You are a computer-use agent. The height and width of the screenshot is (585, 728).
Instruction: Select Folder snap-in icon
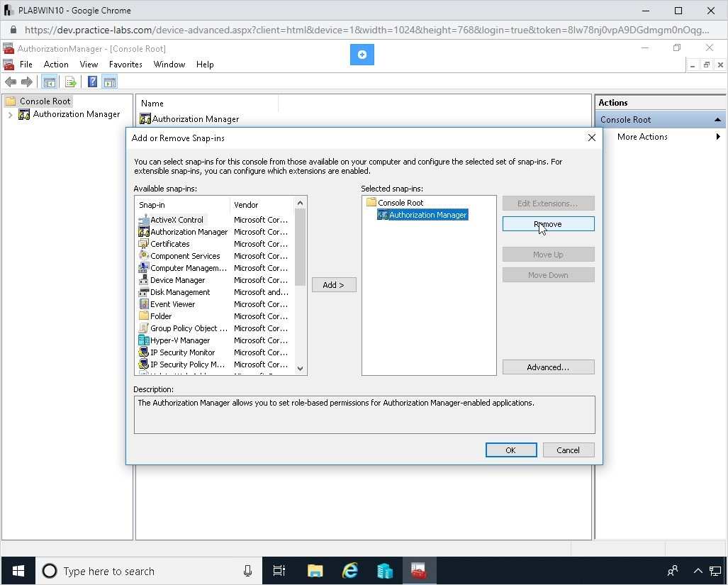coord(144,316)
